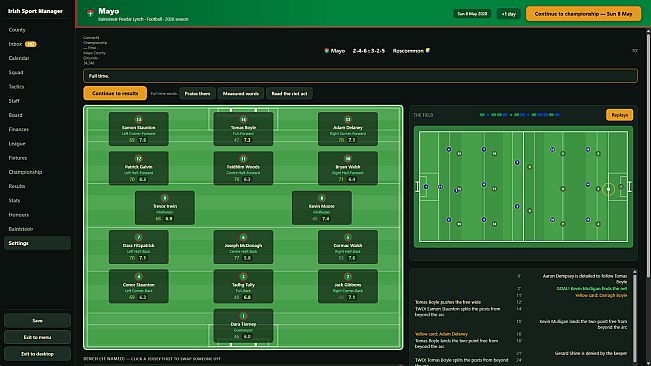Click the Yellow card: Adam Delaney entry

[x=441, y=334]
